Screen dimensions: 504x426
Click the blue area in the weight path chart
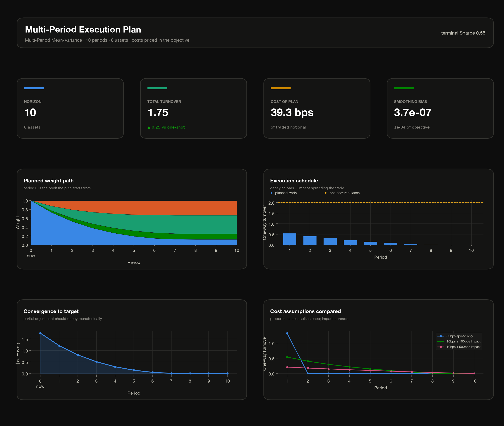coord(60,232)
